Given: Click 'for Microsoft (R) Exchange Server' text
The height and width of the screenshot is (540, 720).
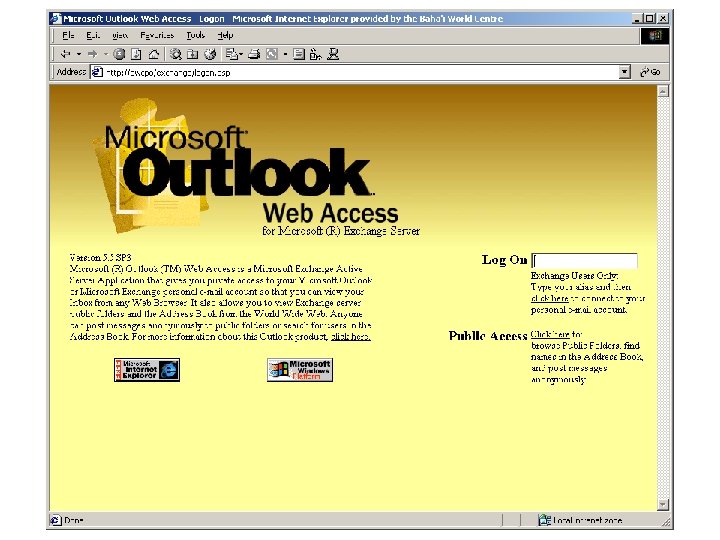Looking at the screenshot, I should [x=341, y=231].
